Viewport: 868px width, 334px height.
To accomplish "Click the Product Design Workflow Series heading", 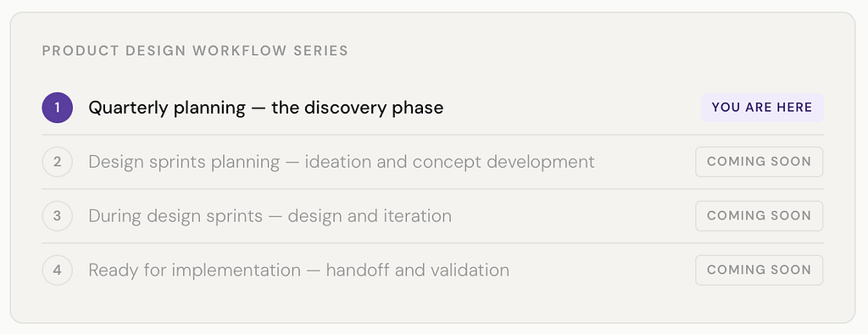I will pos(195,51).
